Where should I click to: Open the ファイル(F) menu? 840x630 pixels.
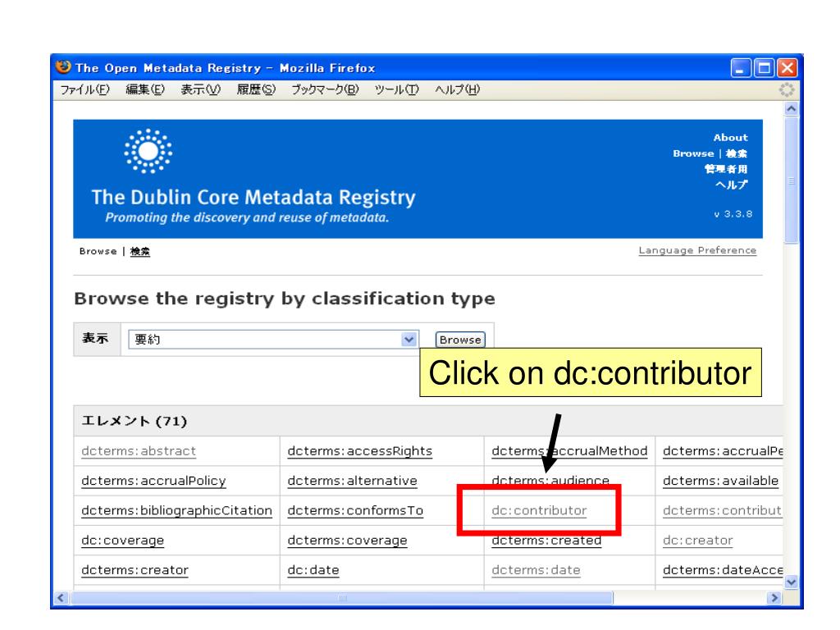84,89
